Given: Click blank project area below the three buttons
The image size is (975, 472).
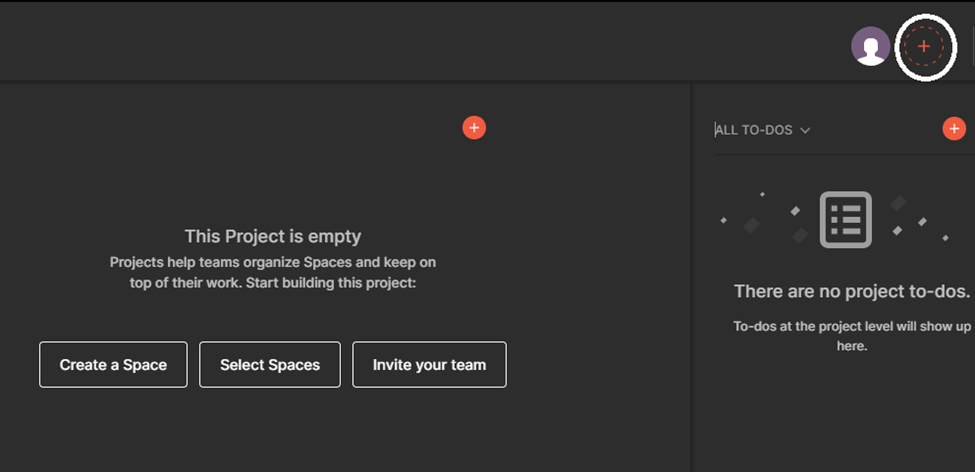Looking at the screenshot, I should pos(273,430).
